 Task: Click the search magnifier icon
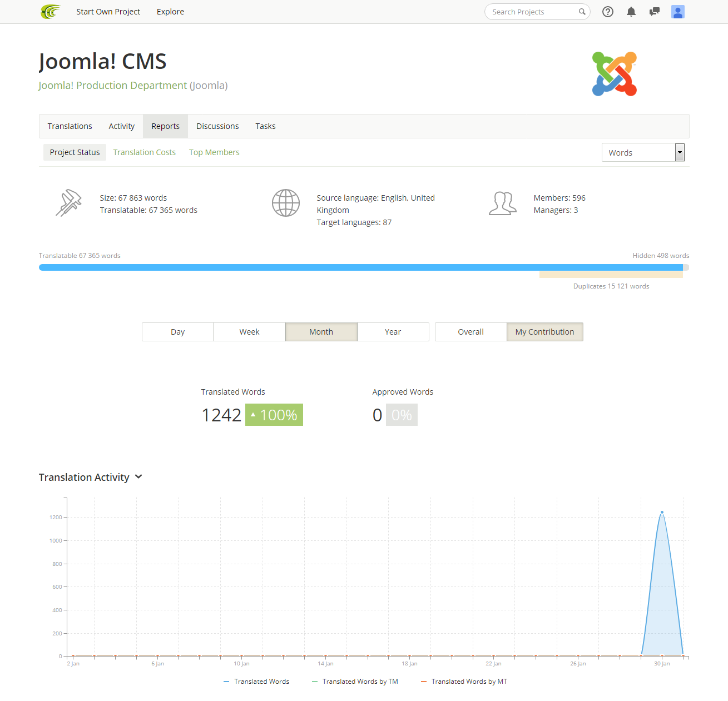click(x=582, y=12)
